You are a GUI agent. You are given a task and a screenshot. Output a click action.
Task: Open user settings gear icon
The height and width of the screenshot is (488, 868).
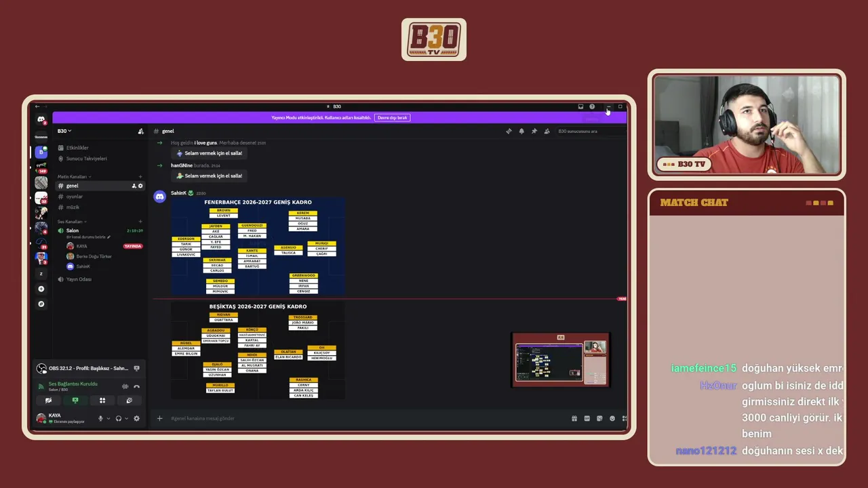(x=136, y=418)
